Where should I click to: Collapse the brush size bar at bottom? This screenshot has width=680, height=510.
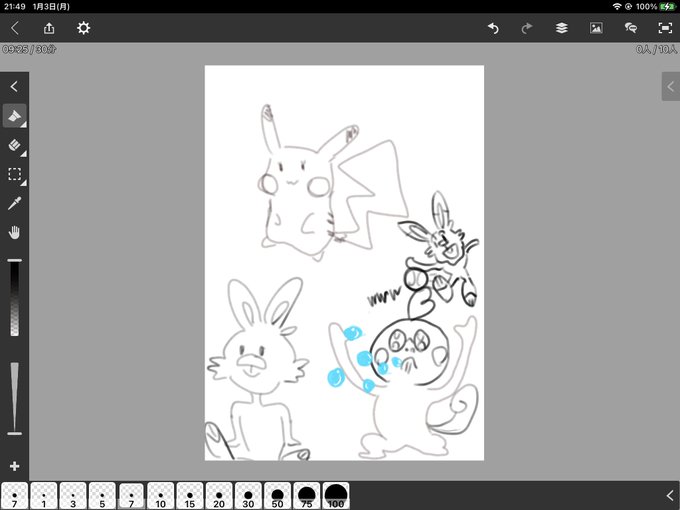click(x=670, y=495)
